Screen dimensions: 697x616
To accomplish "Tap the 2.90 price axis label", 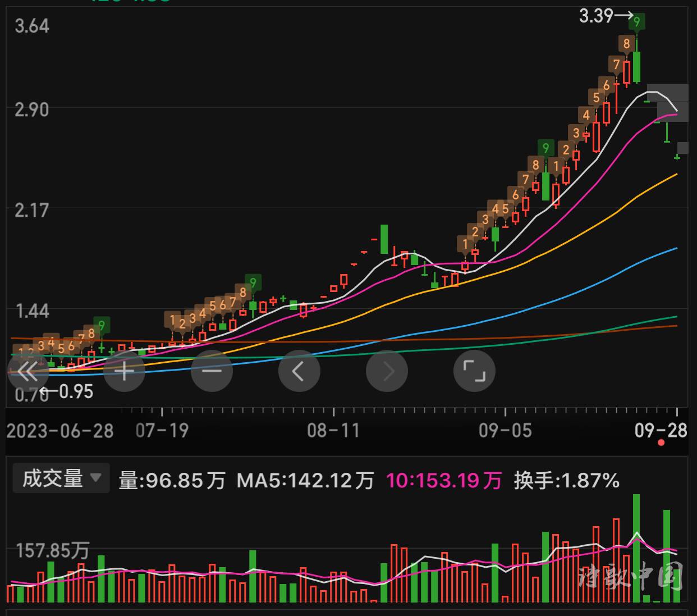I will (31, 109).
